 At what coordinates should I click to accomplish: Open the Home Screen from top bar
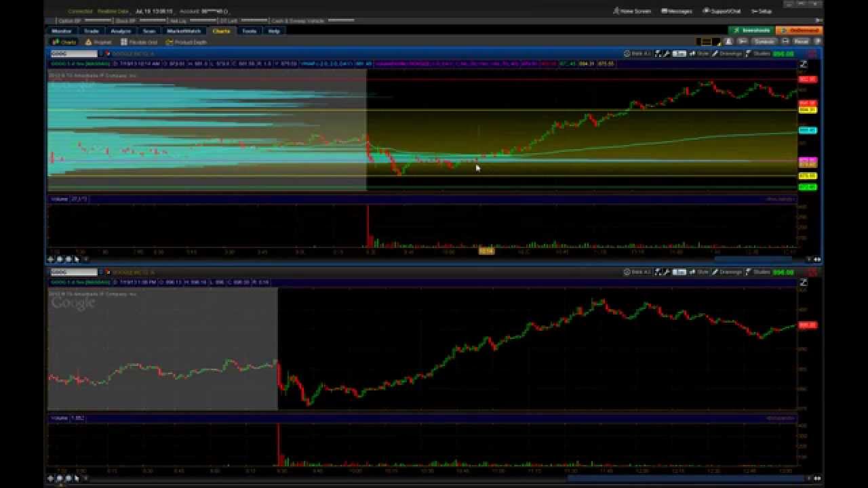point(632,11)
